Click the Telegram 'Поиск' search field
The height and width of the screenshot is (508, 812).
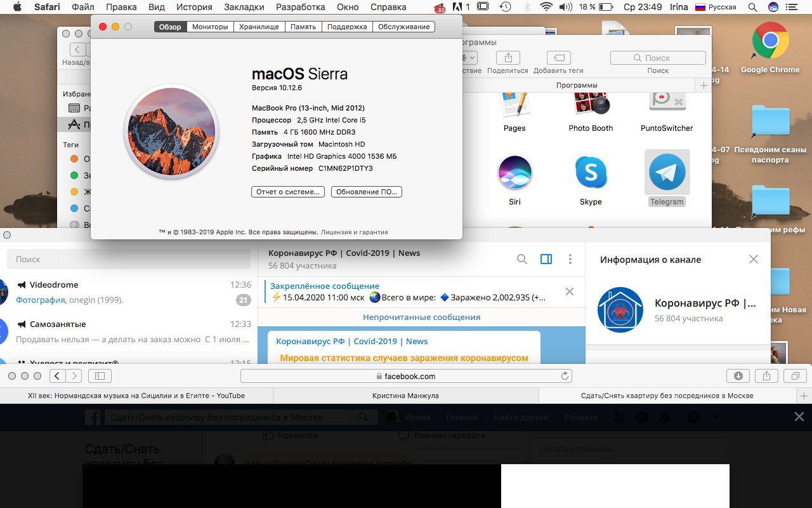tap(129, 259)
